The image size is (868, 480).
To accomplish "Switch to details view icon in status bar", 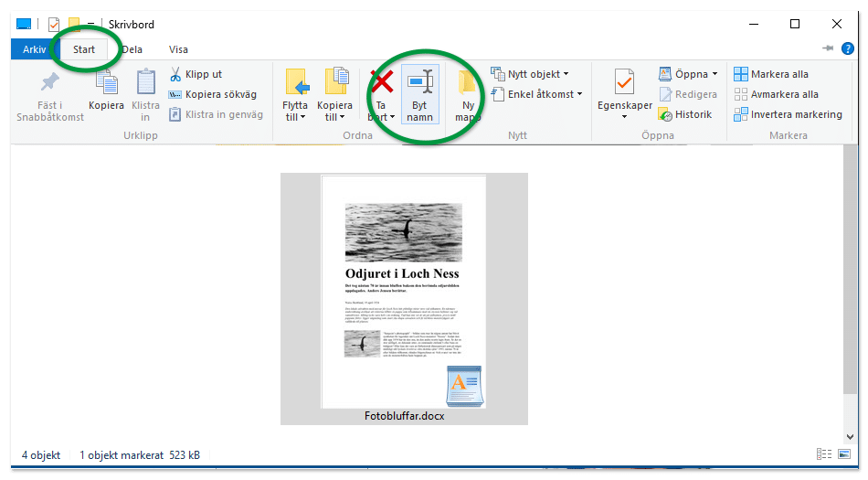I will click(x=824, y=454).
